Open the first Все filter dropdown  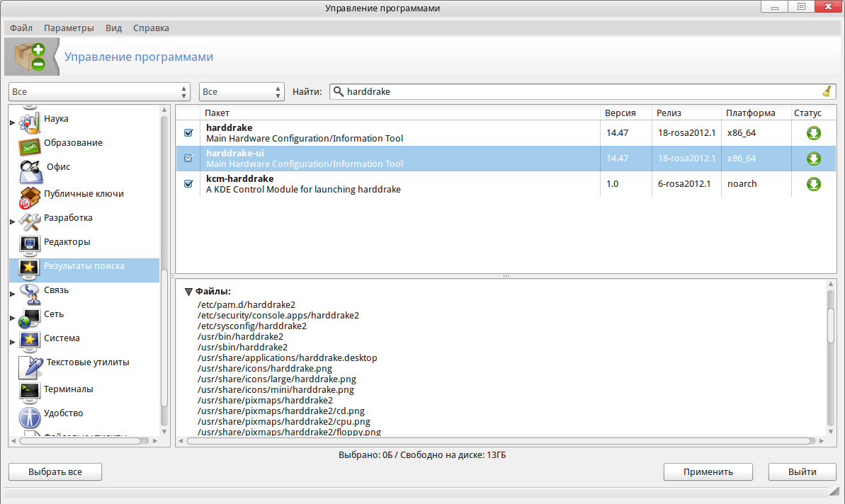click(99, 91)
